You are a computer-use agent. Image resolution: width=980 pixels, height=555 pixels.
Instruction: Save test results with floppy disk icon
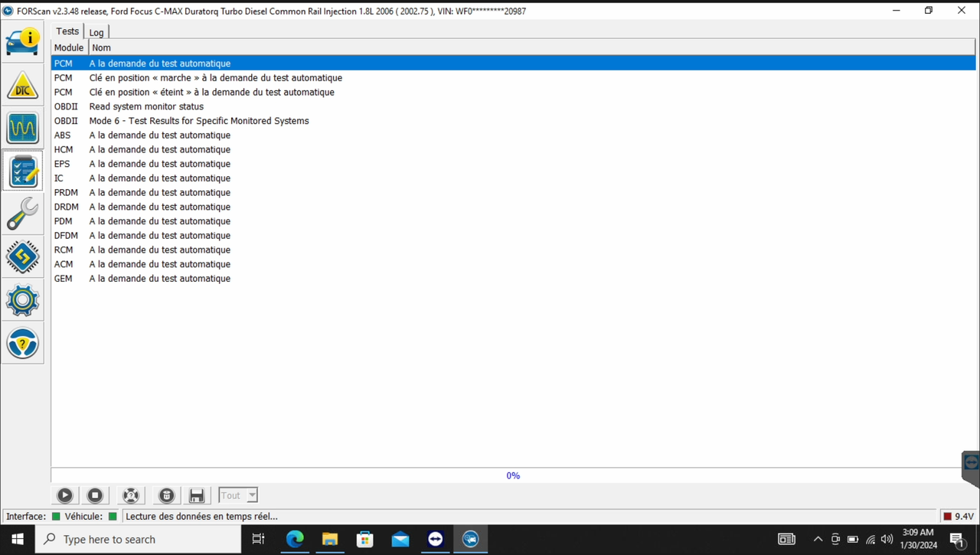click(x=196, y=495)
